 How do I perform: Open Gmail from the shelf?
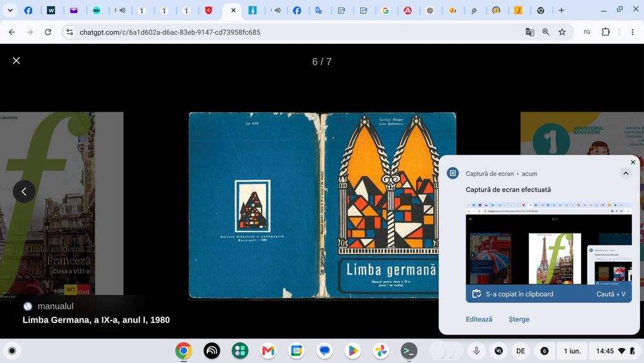click(268, 351)
